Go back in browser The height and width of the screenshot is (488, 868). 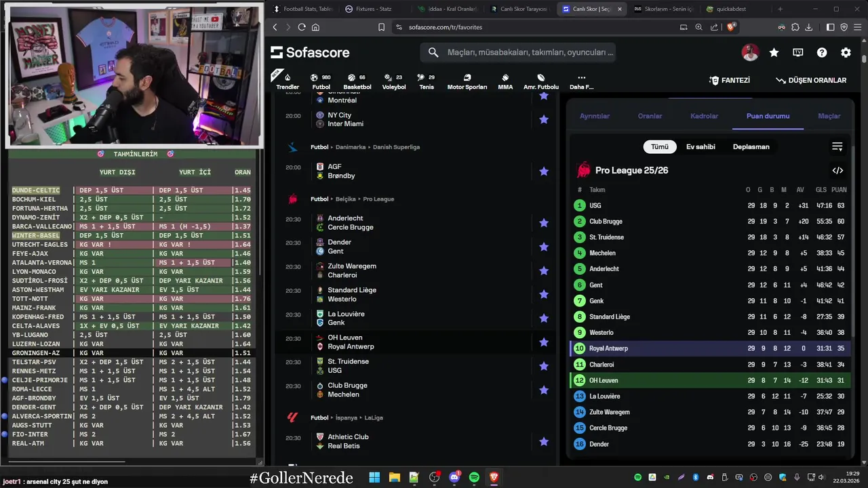[x=275, y=27]
